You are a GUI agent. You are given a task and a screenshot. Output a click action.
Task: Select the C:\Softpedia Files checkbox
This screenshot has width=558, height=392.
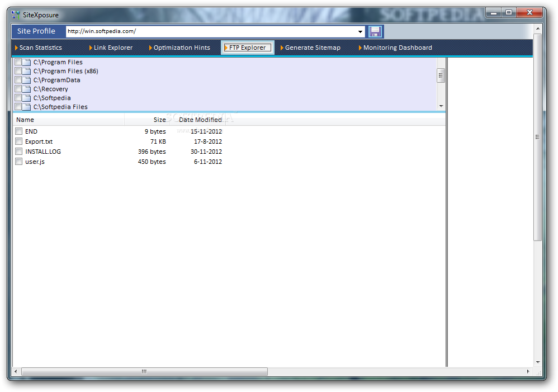coord(18,106)
